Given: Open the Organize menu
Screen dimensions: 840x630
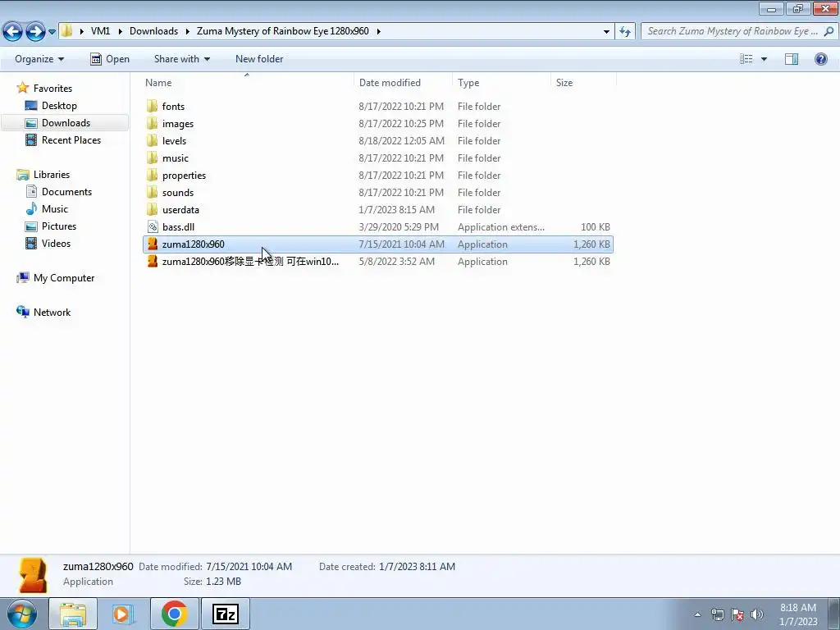Looking at the screenshot, I should coord(39,59).
